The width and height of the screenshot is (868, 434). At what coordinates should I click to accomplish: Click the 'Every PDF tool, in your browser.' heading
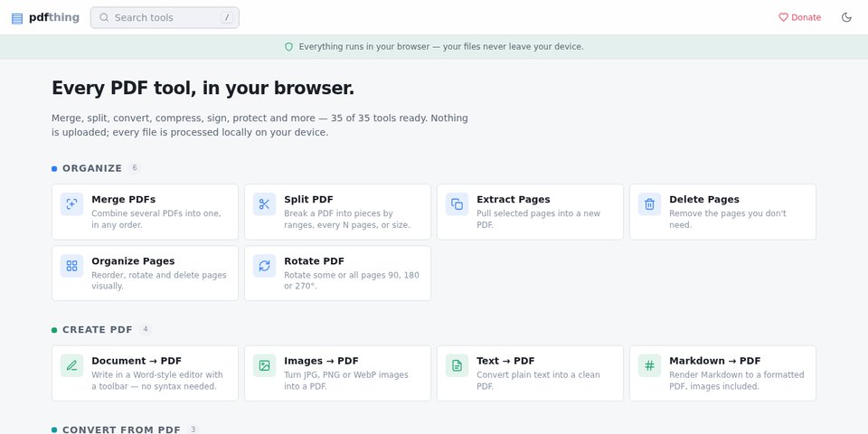click(203, 88)
